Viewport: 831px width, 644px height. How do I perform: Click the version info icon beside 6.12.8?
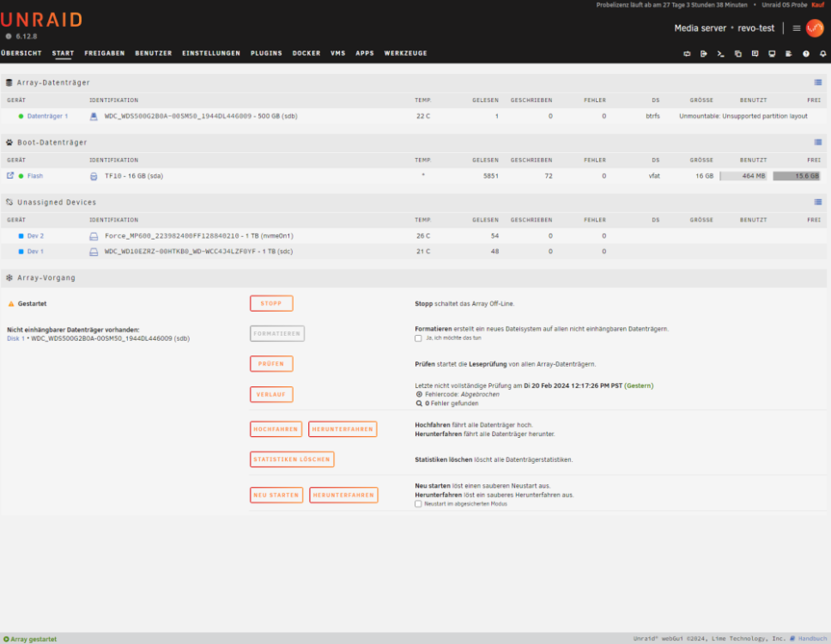9,37
